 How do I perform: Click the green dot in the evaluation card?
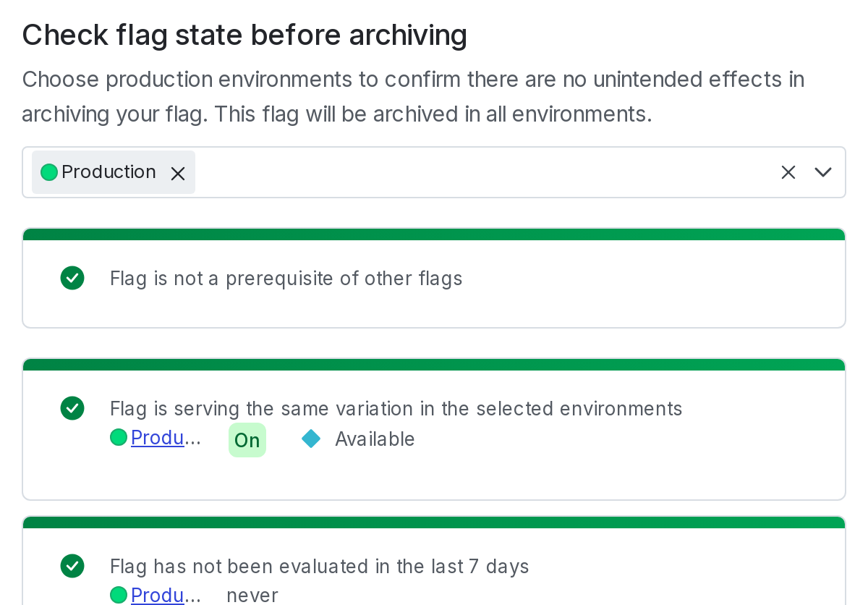[x=119, y=595]
